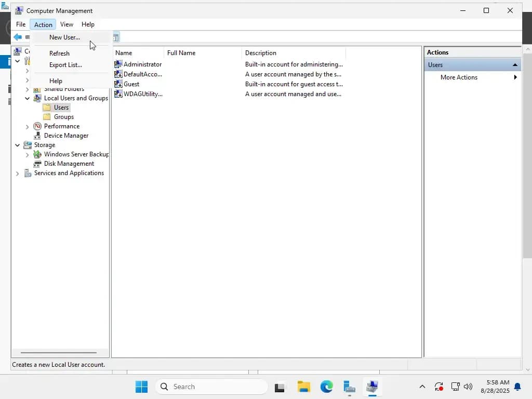The image size is (532, 399).
Task: Open Server Manager taskbar icon
Action: click(x=349, y=387)
